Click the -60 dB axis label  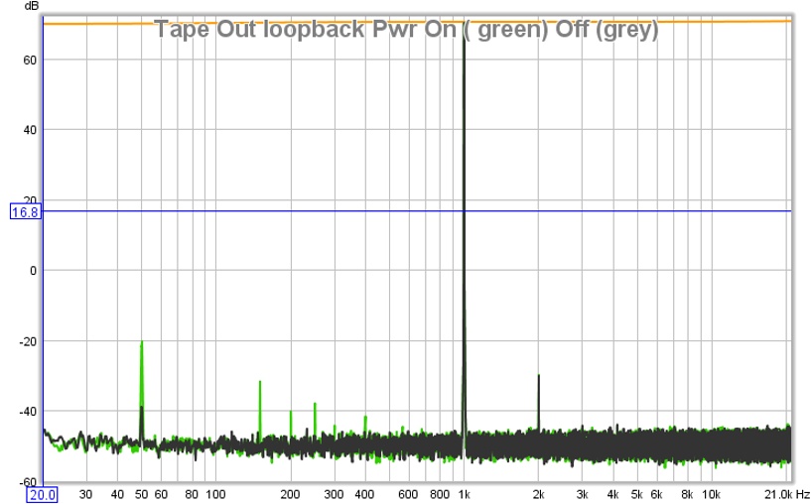(x=29, y=482)
